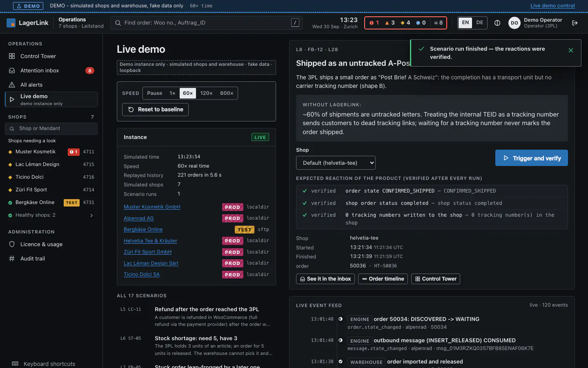Open Licence & usage page

pyautogui.click(x=51, y=244)
